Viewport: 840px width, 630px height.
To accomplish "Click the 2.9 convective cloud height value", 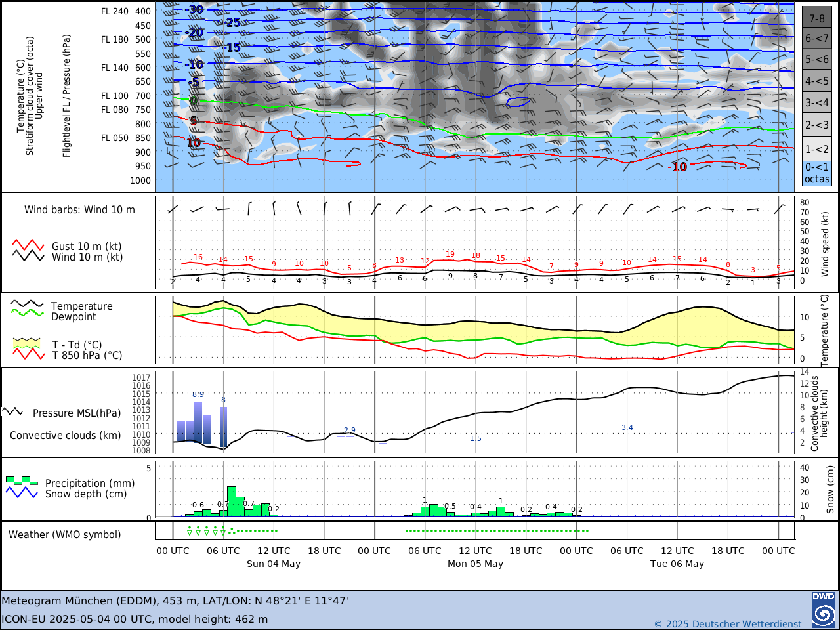I will click(x=350, y=430).
